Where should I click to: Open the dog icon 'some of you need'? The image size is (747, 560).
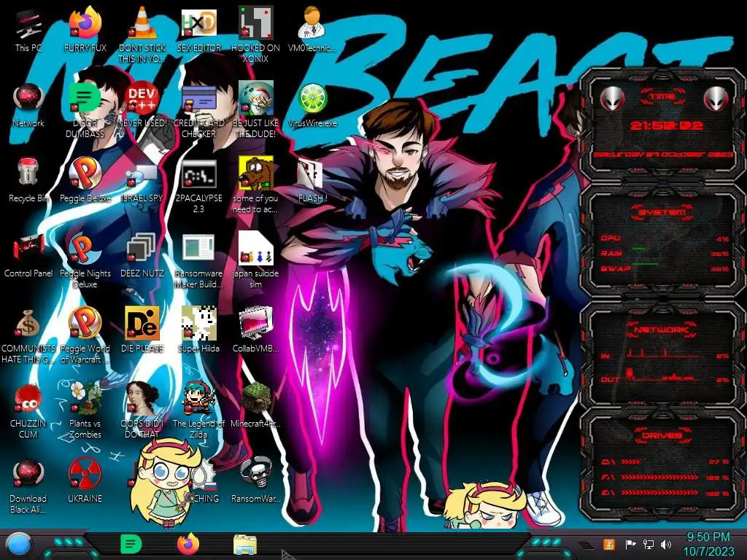pyautogui.click(x=255, y=186)
